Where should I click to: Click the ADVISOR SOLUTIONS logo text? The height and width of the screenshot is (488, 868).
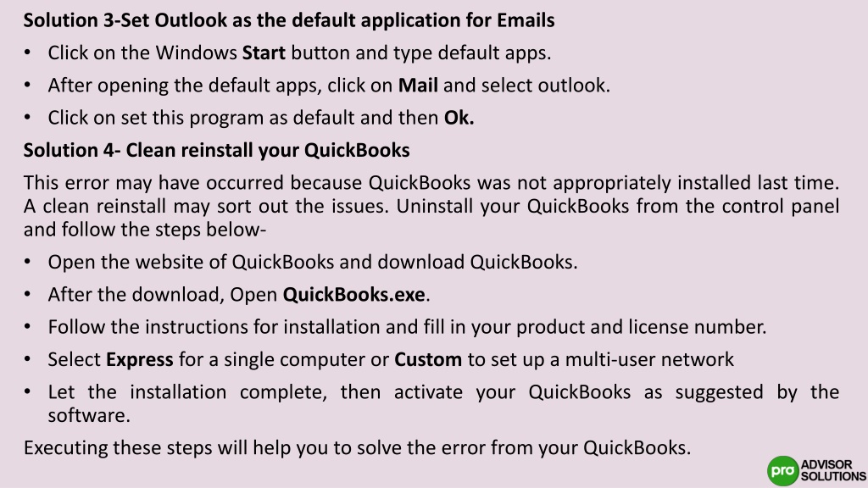[x=833, y=470]
